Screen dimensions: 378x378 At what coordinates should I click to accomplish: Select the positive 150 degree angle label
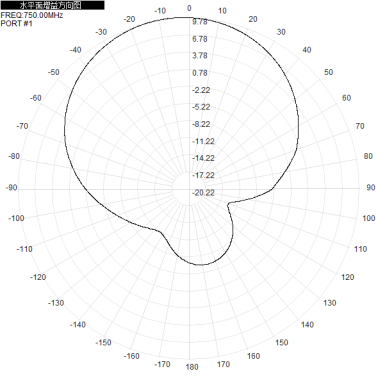pos(282,342)
